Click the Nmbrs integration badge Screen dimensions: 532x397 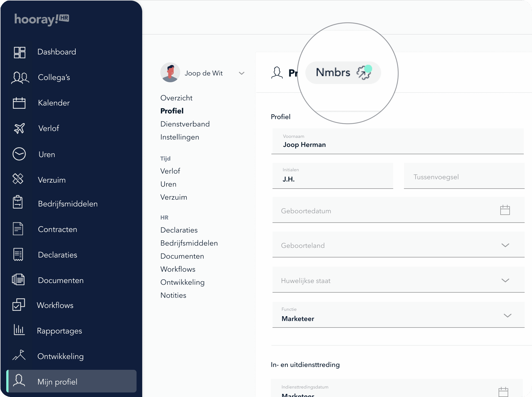(343, 73)
